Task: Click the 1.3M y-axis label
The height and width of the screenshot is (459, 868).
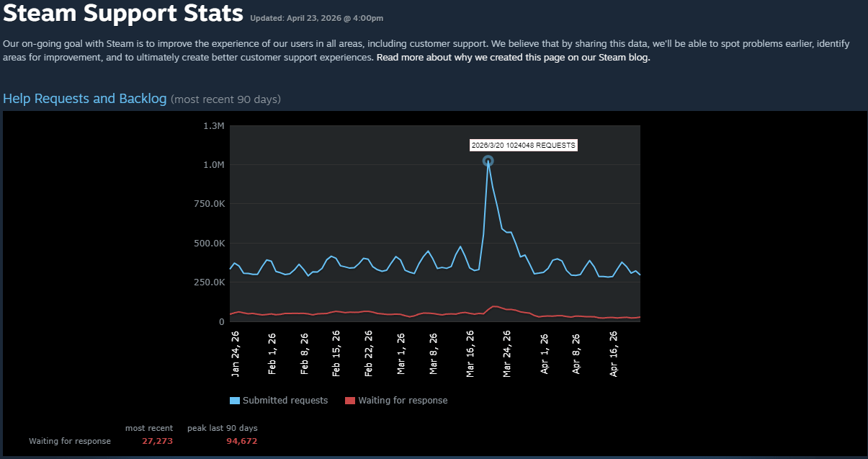Action: (x=214, y=126)
